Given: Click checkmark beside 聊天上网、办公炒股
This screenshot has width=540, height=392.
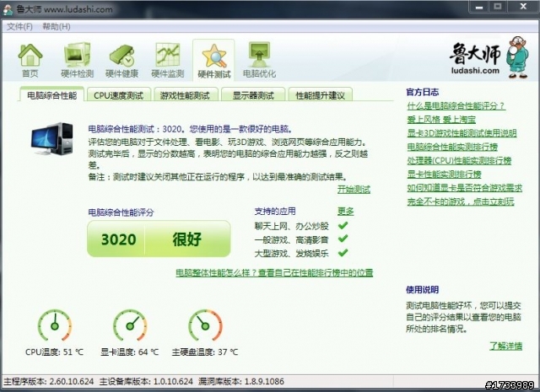Looking at the screenshot, I should (x=343, y=225).
